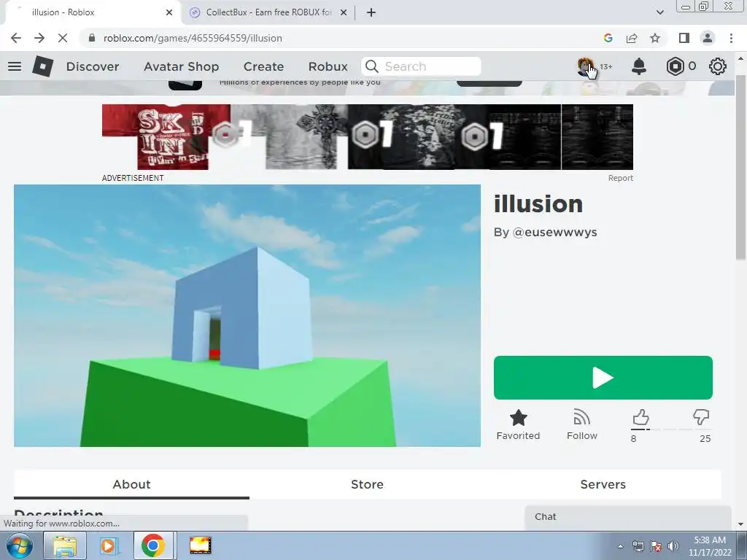Click the red SKIN shirt ad image

[x=172, y=137]
